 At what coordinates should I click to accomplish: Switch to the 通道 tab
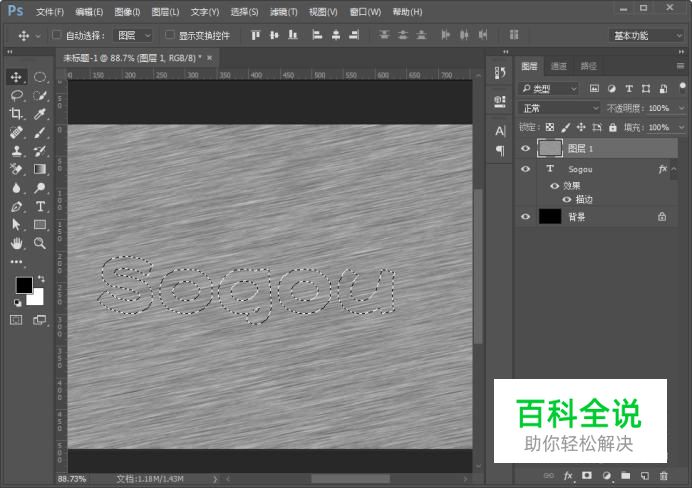tap(559, 66)
